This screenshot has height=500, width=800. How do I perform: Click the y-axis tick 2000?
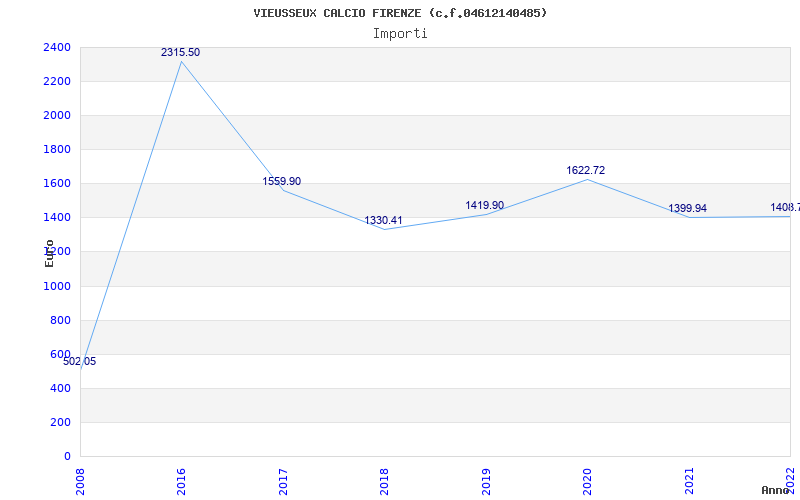coord(57,115)
